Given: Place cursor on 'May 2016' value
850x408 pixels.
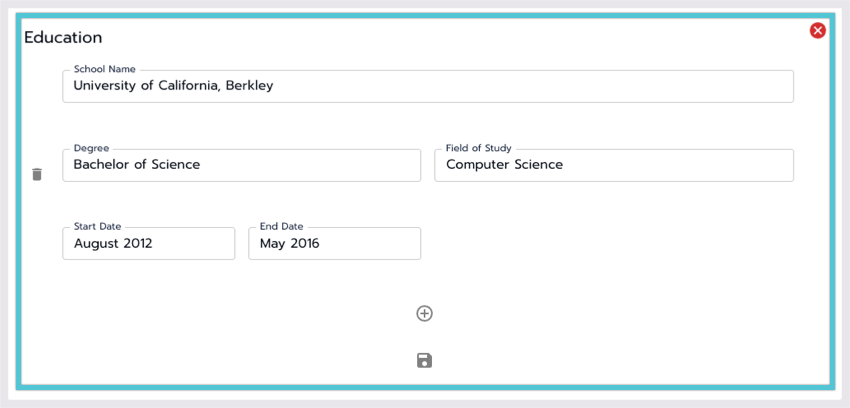Looking at the screenshot, I should [x=290, y=243].
